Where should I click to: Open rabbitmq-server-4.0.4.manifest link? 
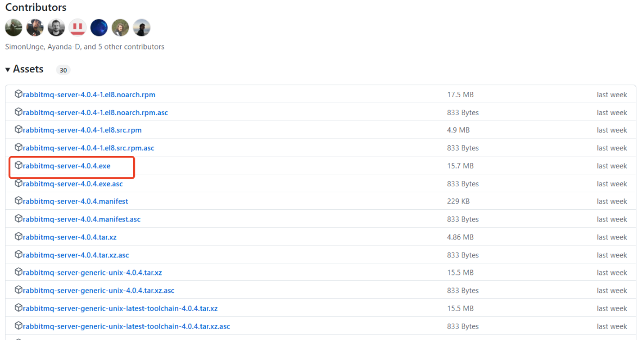pos(75,201)
